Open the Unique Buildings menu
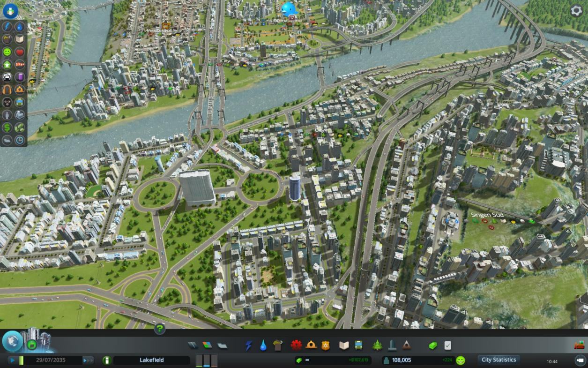This screenshot has height=368, width=588. click(x=392, y=346)
